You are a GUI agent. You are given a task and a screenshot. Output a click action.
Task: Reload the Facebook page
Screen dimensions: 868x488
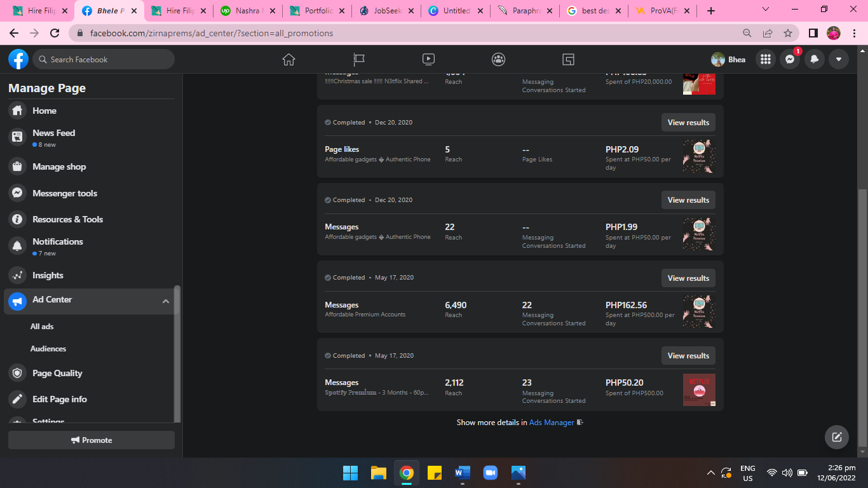click(55, 33)
